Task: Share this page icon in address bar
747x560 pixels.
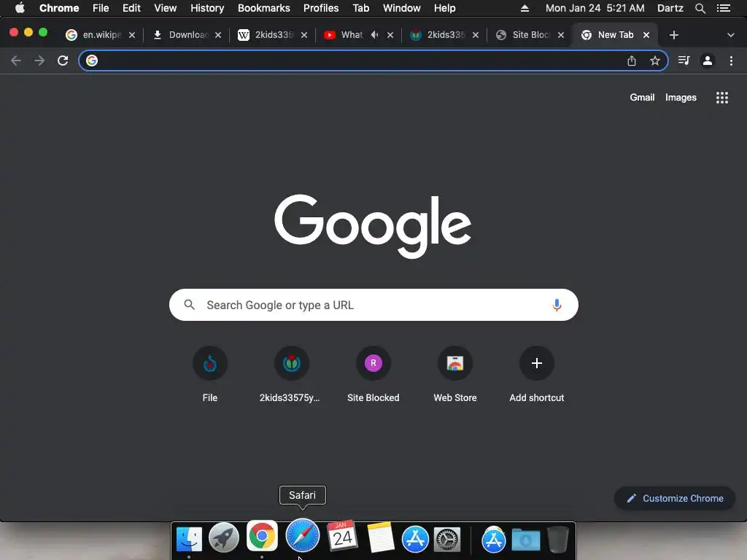Action: [632, 61]
